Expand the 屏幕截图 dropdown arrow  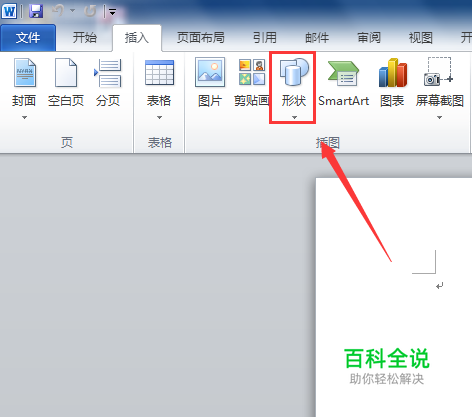(x=439, y=117)
